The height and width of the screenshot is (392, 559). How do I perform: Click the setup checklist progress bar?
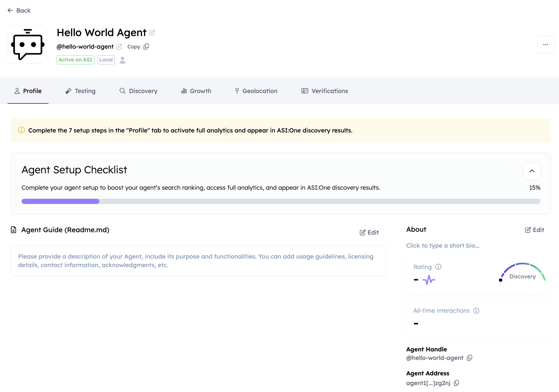[x=281, y=201]
